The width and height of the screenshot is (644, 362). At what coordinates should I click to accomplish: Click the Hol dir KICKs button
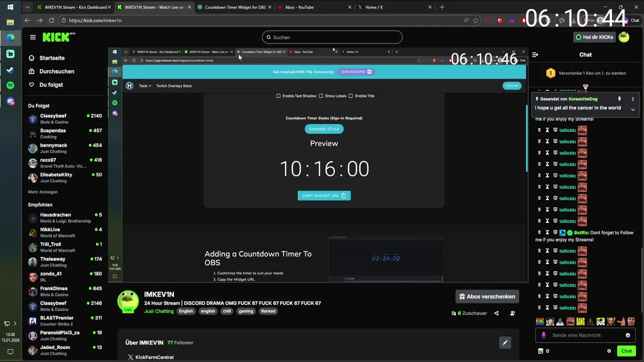[595, 37]
